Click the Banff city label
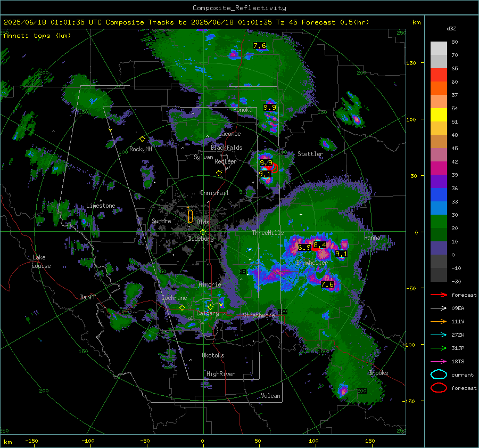 pyautogui.click(x=88, y=297)
